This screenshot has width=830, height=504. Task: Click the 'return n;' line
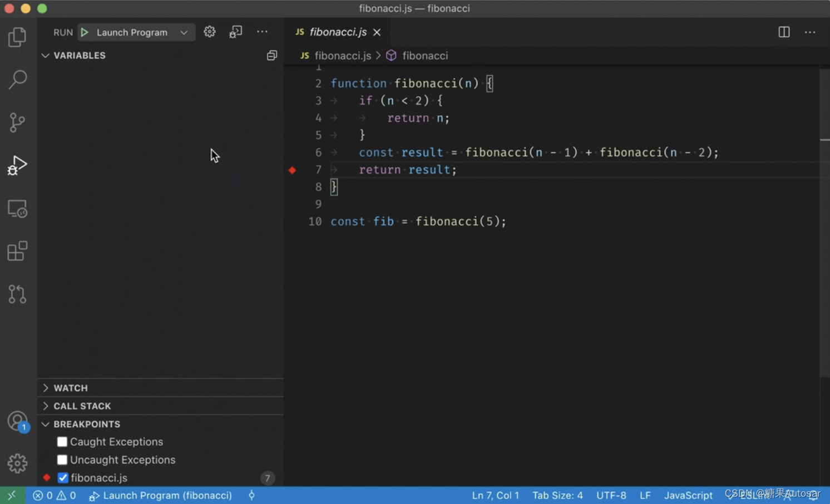click(x=418, y=118)
